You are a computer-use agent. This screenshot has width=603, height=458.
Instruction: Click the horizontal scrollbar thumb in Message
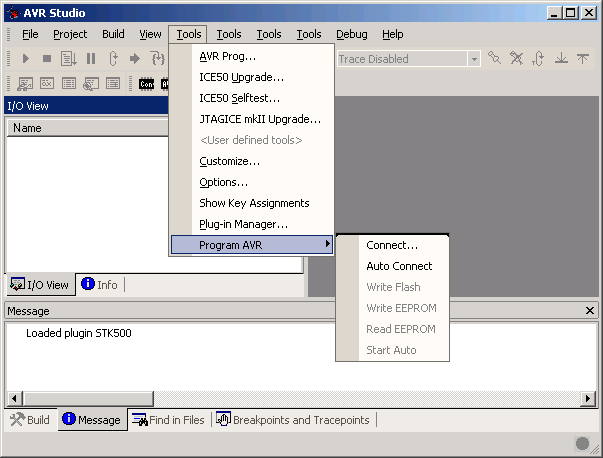[88, 398]
